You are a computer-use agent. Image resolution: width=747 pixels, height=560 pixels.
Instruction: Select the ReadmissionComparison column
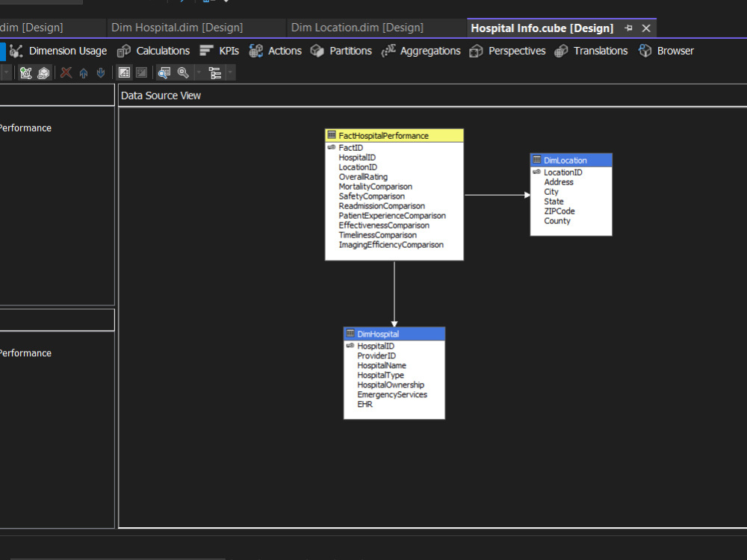(382, 206)
